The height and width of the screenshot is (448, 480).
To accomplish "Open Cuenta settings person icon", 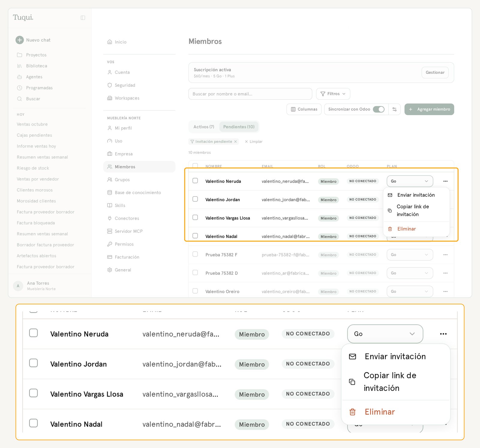I will tap(110, 72).
